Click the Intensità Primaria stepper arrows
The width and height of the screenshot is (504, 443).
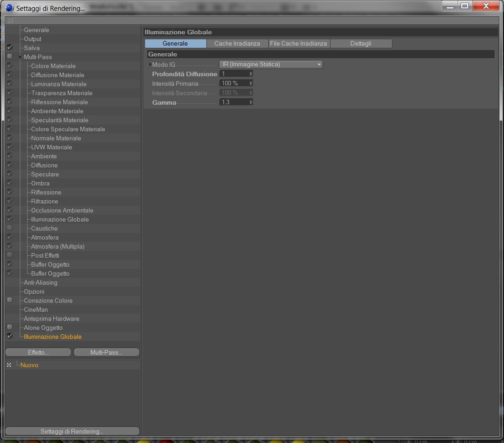coord(251,83)
